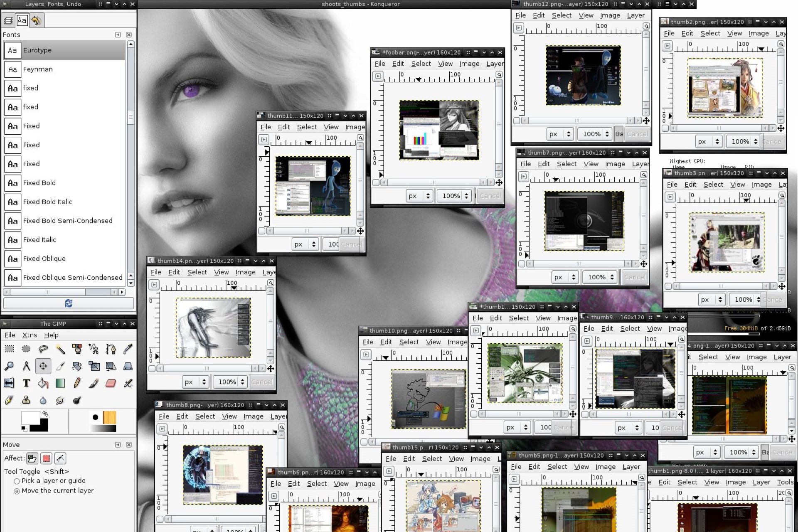Viewport: 798px width, 532px height.
Task: Open the px unit dropdown in thumb8.png window
Action: point(203,530)
